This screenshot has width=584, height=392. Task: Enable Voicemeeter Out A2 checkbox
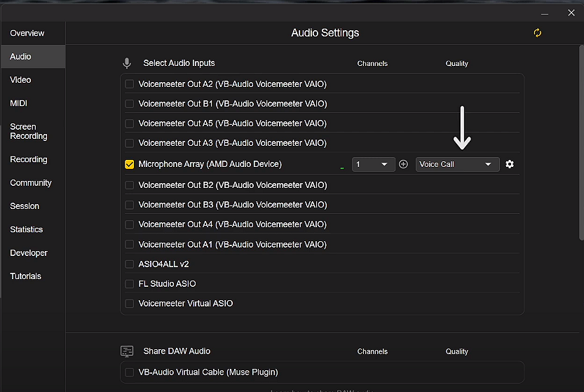click(129, 84)
